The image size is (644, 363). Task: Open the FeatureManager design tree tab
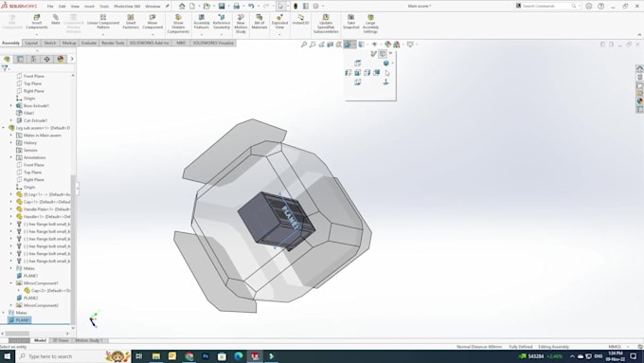point(7,59)
